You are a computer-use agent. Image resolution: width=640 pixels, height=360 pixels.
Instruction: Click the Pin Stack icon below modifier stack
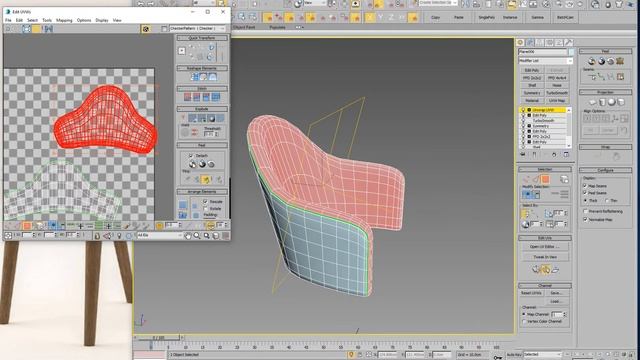tap(523, 155)
